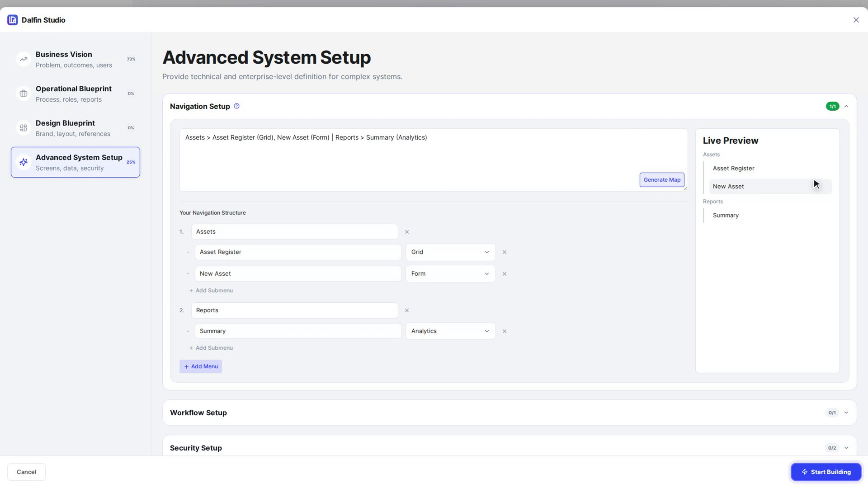Open the Asset Register Grid type dropdown
This screenshot has height=488, width=868.
pyautogui.click(x=450, y=252)
